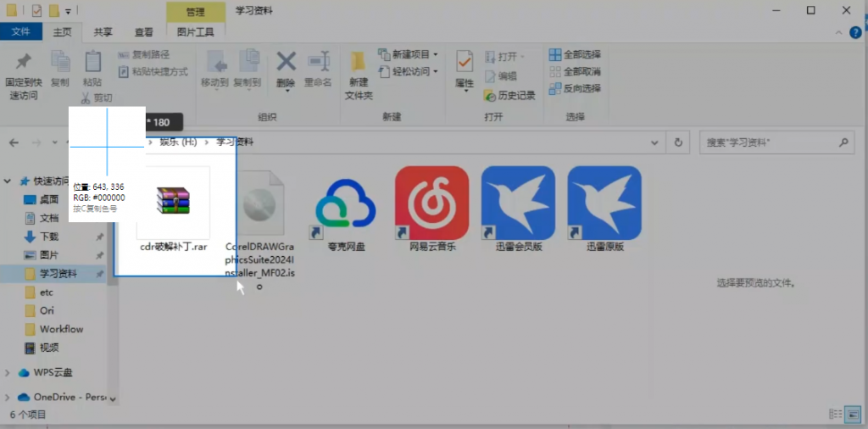The width and height of the screenshot is (868, 429).
Task: Open the etc folder in the sidebar
Action: 40,292
